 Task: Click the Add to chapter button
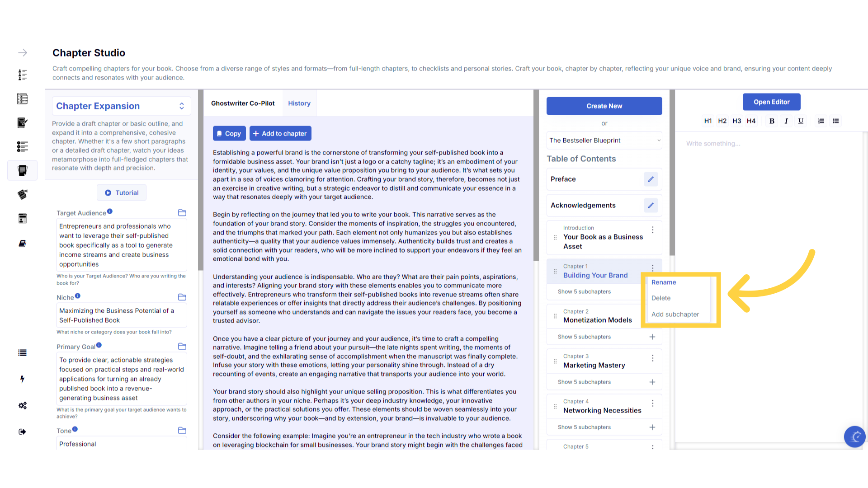point(280,134)
